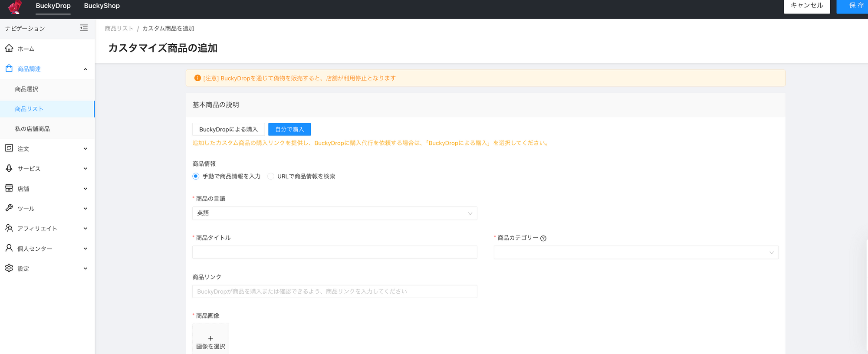Choose 自分で購入 option
Screen dimensions: 868x354
289,129
